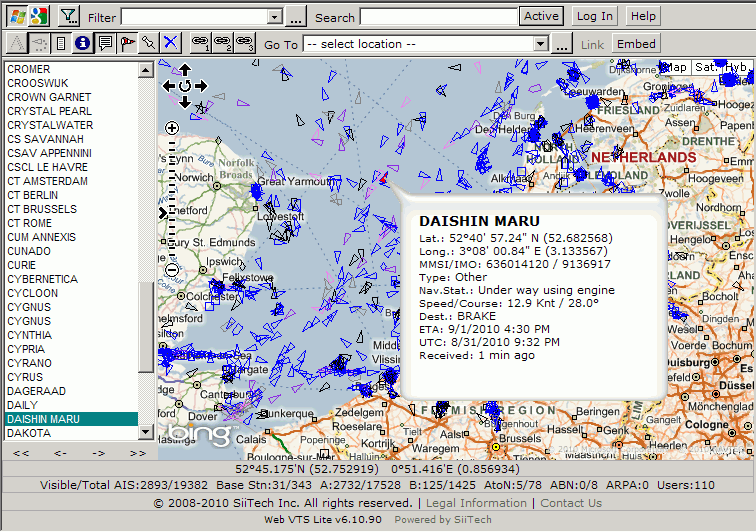The image size is (756, 532).
Task: Go to previous page with <- button
Action: pyautogui.click(x=60, y=453)
